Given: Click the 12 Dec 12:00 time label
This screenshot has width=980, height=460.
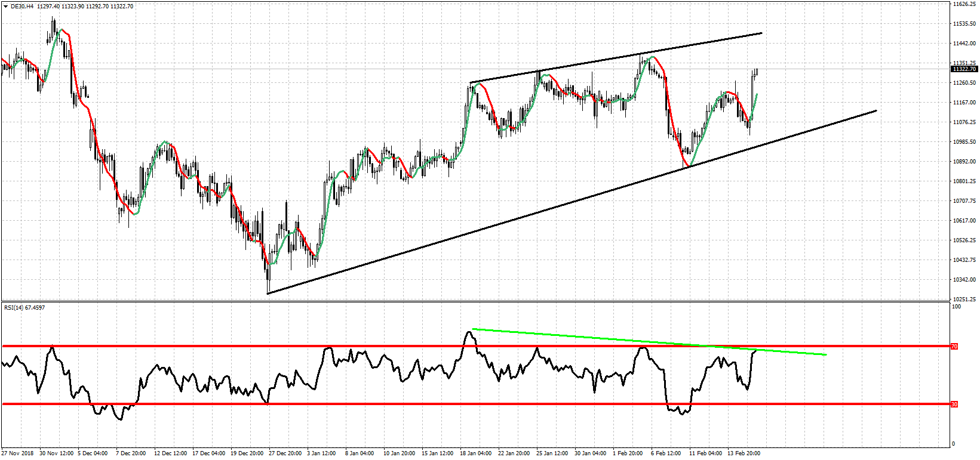Looking at the screenshot, I should point(170,453).
